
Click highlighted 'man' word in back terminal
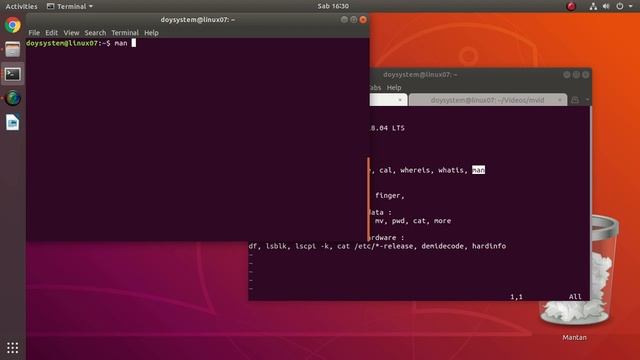478,170
